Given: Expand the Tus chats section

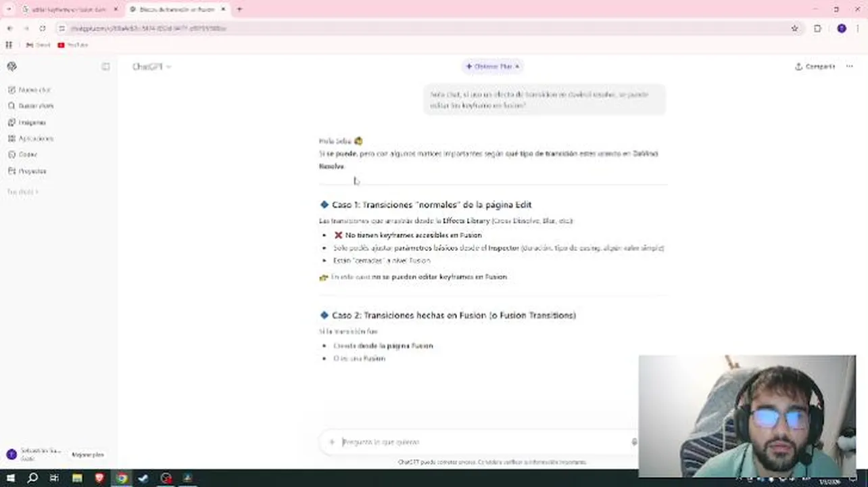Looking at the screenshot, I should 22,192.
